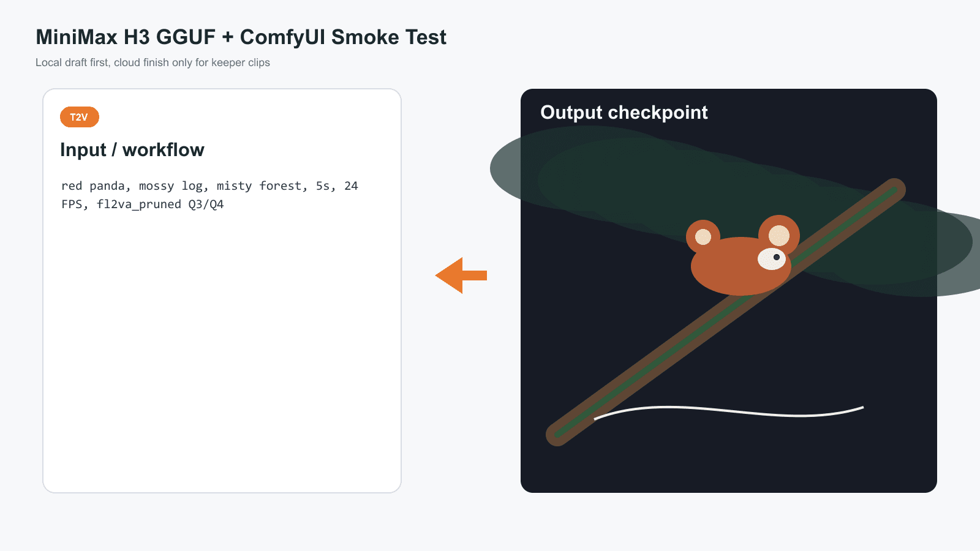
Task: Click the panda's left ear
Action: (703, 236)
